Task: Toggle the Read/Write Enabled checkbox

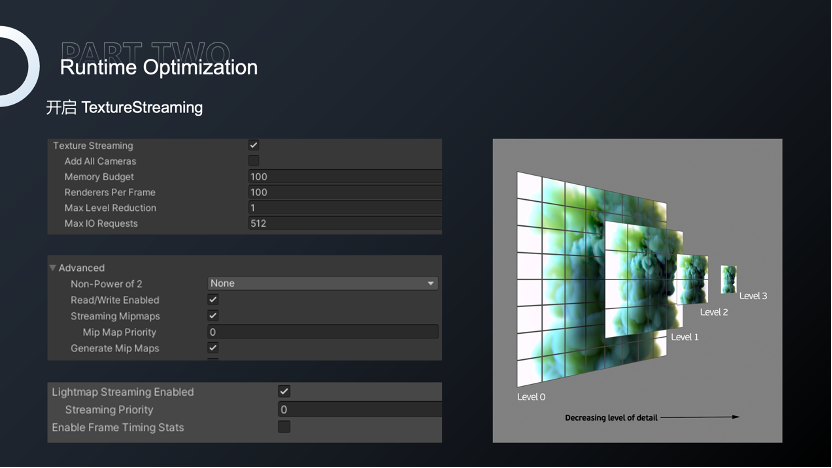Action: point(213,299)
